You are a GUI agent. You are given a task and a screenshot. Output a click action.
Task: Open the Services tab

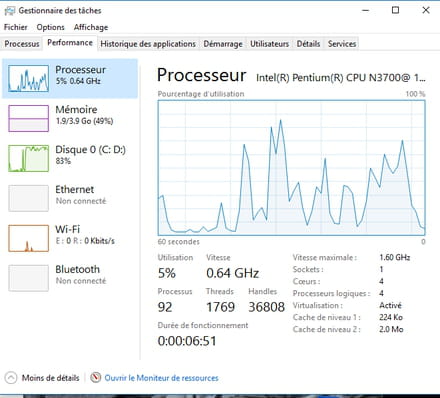[x=342, y=44]
